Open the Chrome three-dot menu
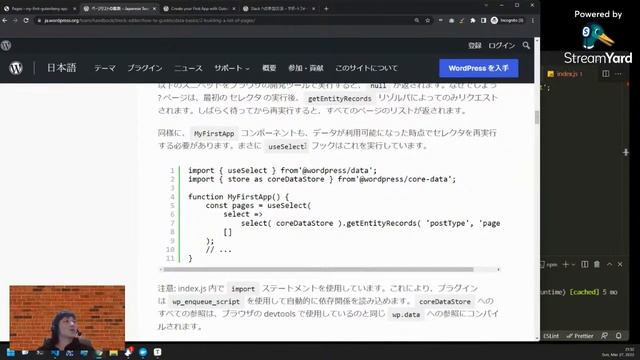Screen dimensions: 640x360 pyautogui.click(x=533, y=20)
